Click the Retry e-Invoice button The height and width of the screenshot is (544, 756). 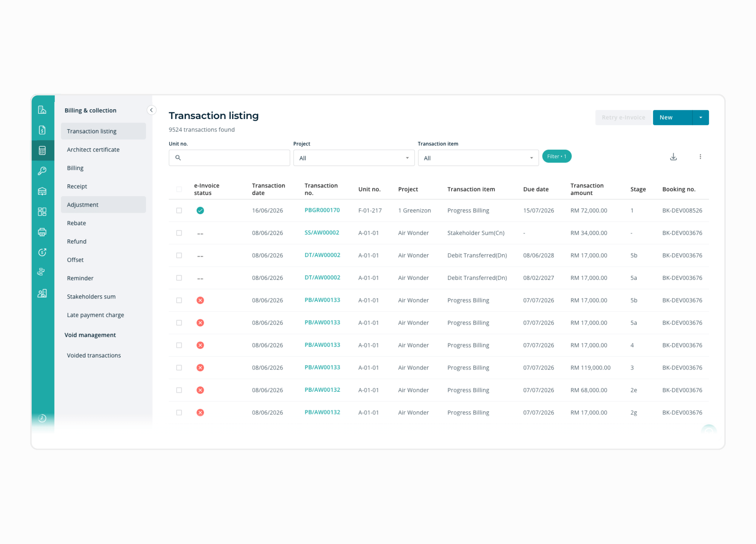point(624,117)
